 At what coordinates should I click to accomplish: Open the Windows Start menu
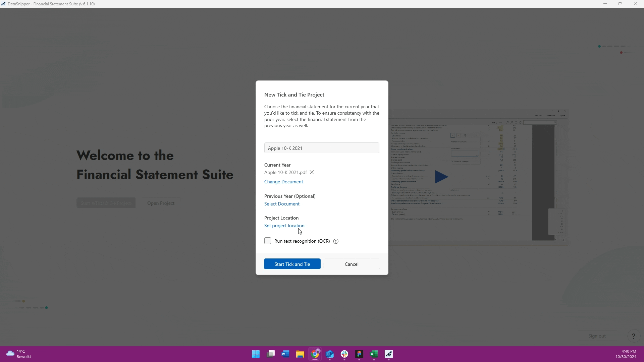tap(256, 354)
